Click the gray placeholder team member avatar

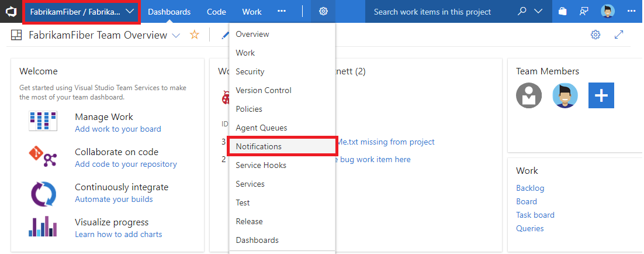pyautogui.click(x=529, y=95)
